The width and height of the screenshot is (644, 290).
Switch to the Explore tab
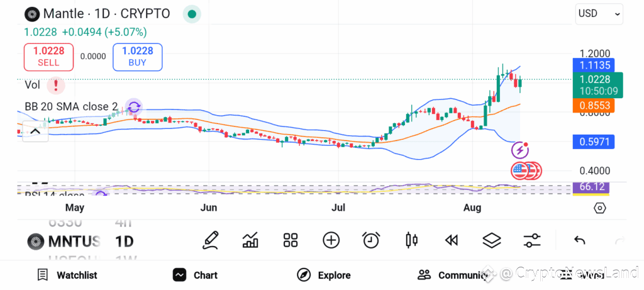[324, 275]
